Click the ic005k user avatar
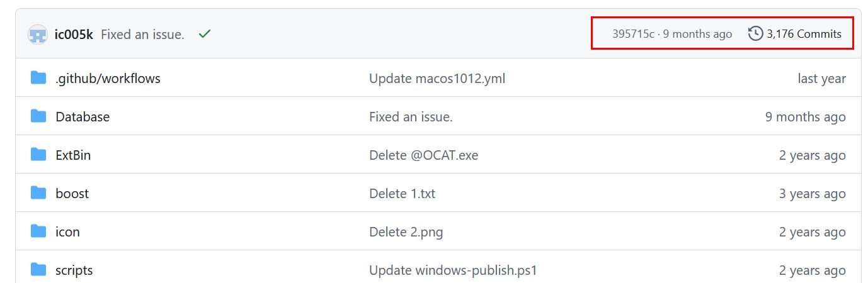Screen dimensions: 868x283 coord(38,35)
